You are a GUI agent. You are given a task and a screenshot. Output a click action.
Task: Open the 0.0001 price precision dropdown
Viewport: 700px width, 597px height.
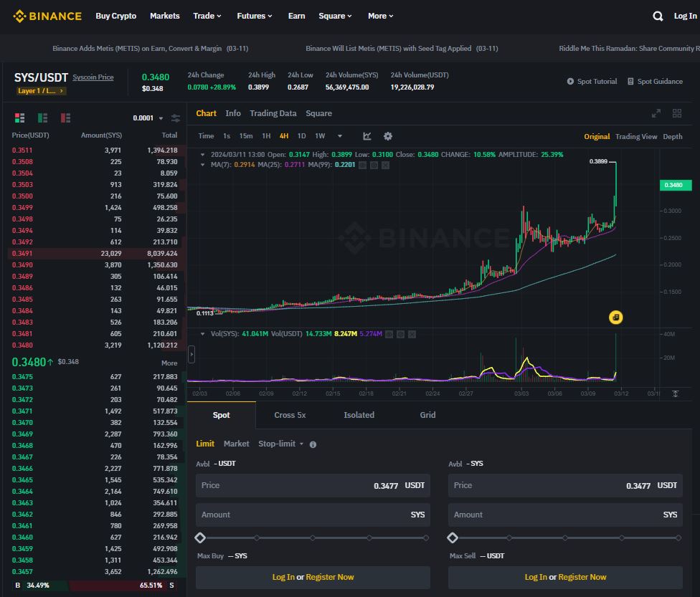[148, 118]
